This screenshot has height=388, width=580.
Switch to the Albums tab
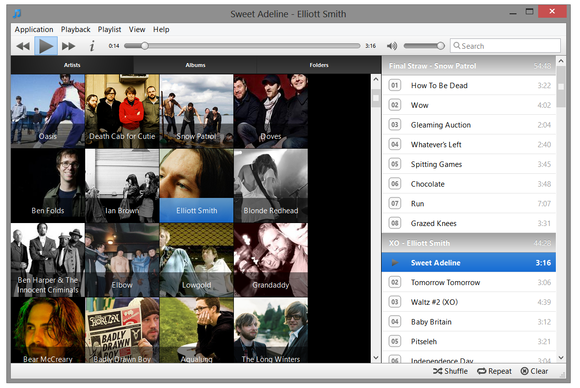point(195,65)
